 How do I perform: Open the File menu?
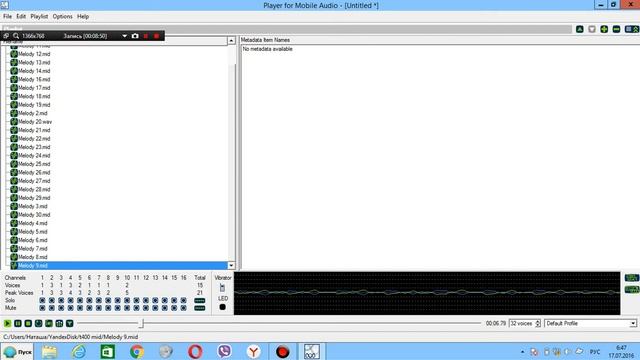coord(7,16)
